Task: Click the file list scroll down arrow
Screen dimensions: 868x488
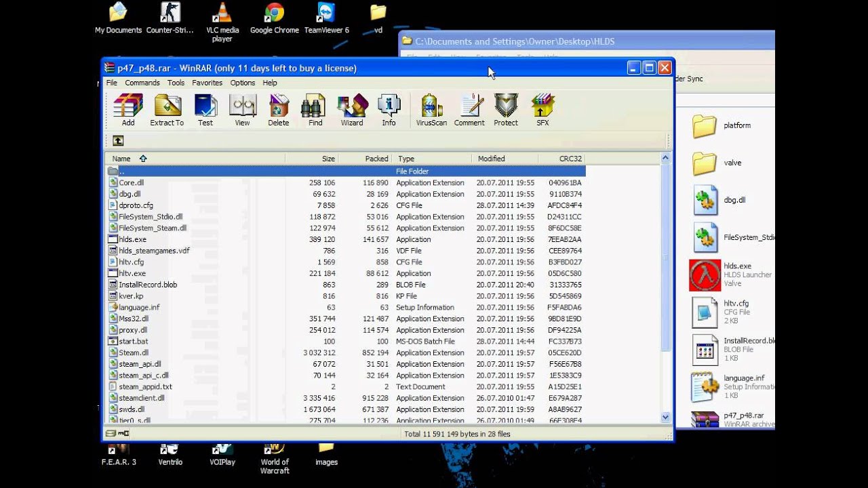Action: pos(665,418)
